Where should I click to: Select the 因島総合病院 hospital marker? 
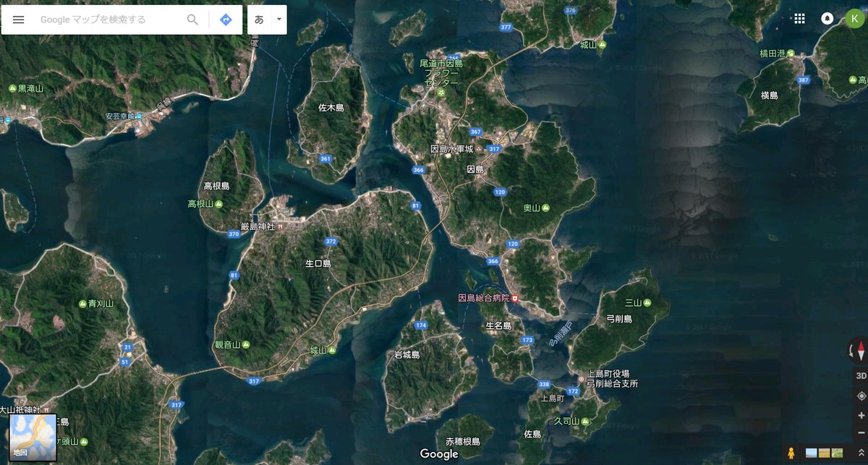515,298
